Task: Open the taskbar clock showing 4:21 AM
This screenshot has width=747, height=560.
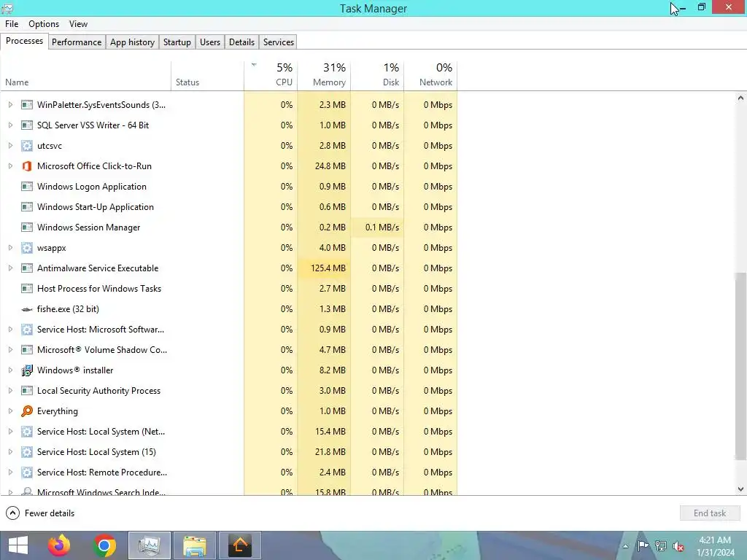Action: pyautogui.click(x=715, y=545)
